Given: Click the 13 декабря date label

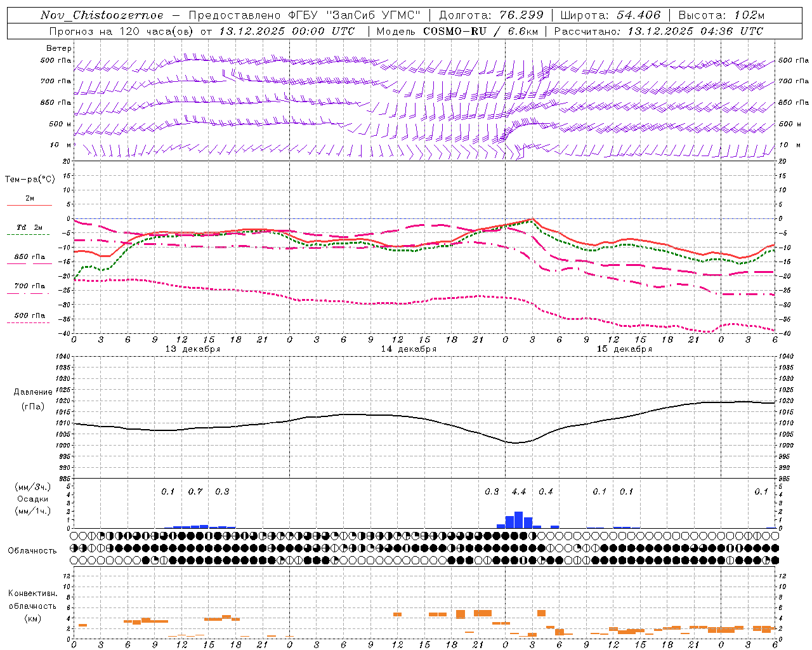Looking at the screenshot, I should click(x=193, y=349).
